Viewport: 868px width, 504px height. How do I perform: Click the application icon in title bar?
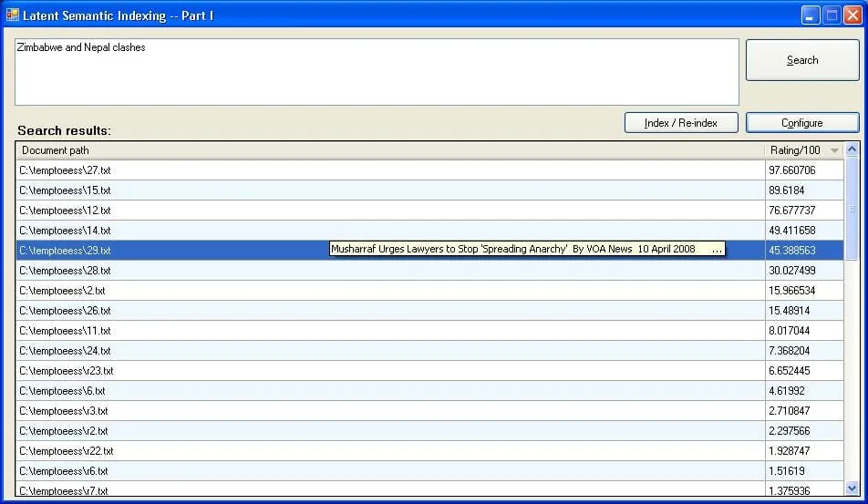coord(12,15)
